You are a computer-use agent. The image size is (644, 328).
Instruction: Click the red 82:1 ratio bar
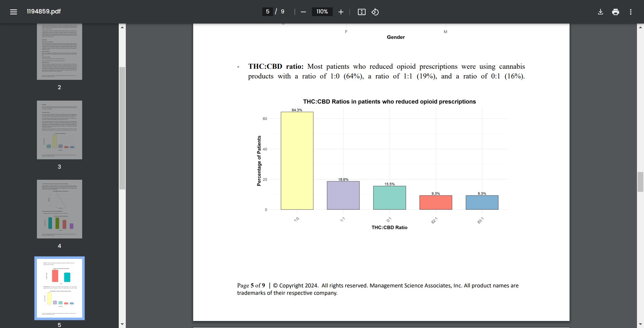[x=436, y=203]
